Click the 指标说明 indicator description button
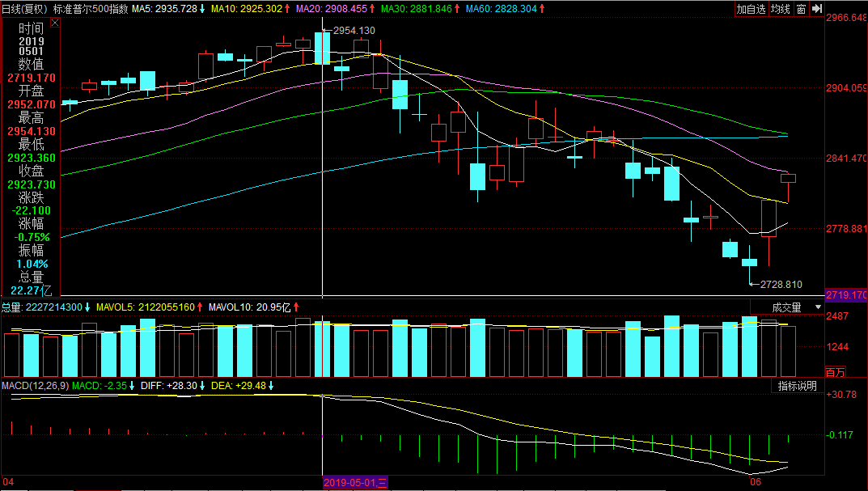The height and width of the screenshot is (491, 868). click(x=798, y=386)
